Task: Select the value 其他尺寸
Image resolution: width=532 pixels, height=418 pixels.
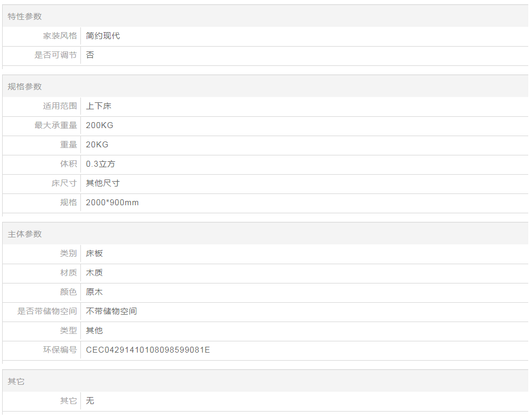Action: click(x=103, y=183)
